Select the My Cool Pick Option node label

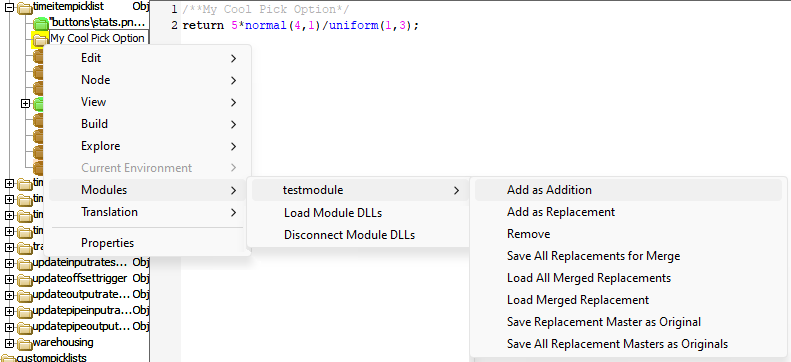[97, 39]
